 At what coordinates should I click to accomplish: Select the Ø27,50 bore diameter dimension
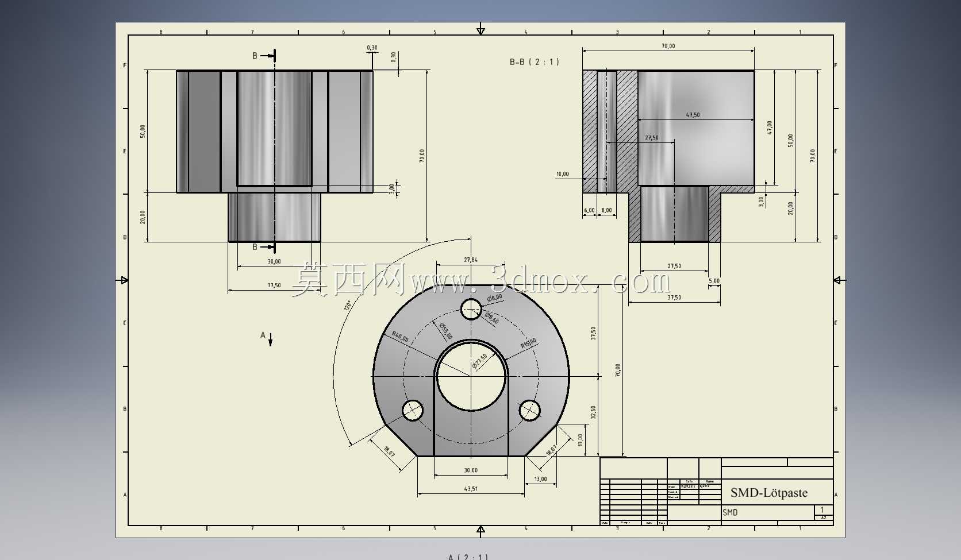click(x=480, y=361)
